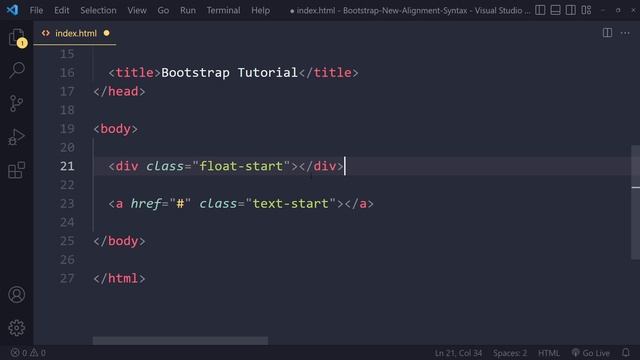Click the horizontal scrollbar thumb
Screen dimensions: 640x360
[180, 340]
